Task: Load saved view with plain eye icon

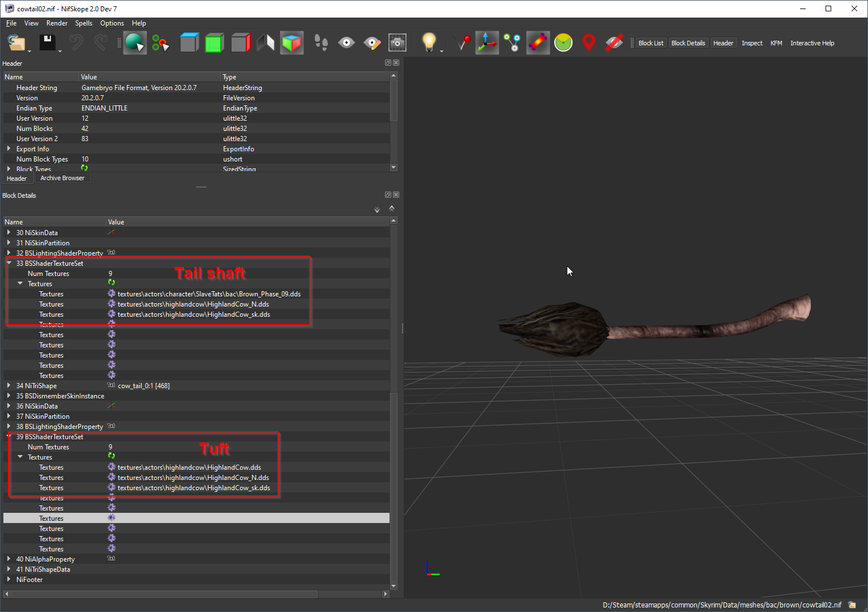Action: pos(346,43)
